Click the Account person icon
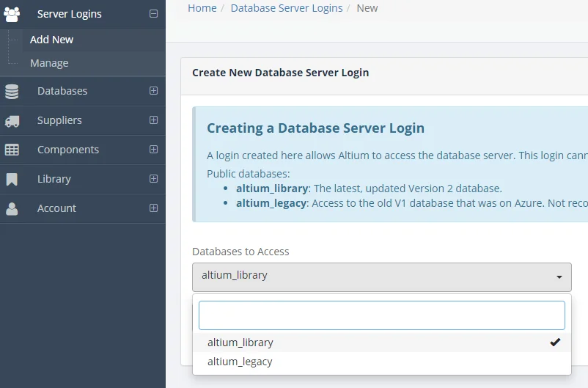Screen dimensions: 588x388 coord(12,208)
